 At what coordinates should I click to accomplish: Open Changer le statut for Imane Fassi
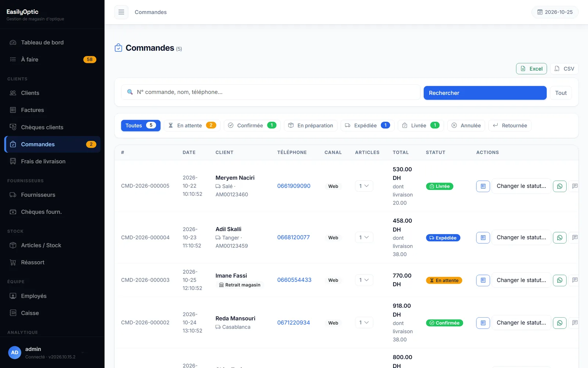coord(521,280)
